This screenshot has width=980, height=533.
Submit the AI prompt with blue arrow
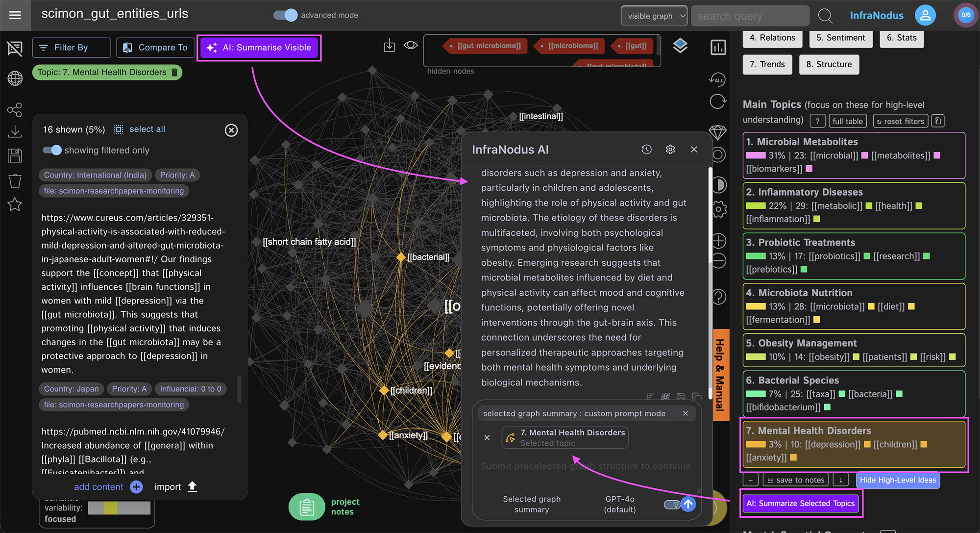pos(688,504)
